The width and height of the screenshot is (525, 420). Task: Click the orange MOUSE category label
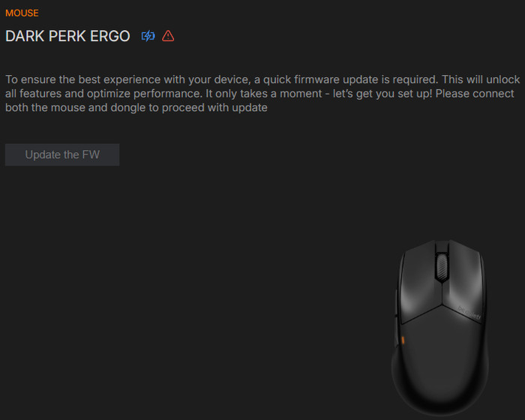coord(22,13)
